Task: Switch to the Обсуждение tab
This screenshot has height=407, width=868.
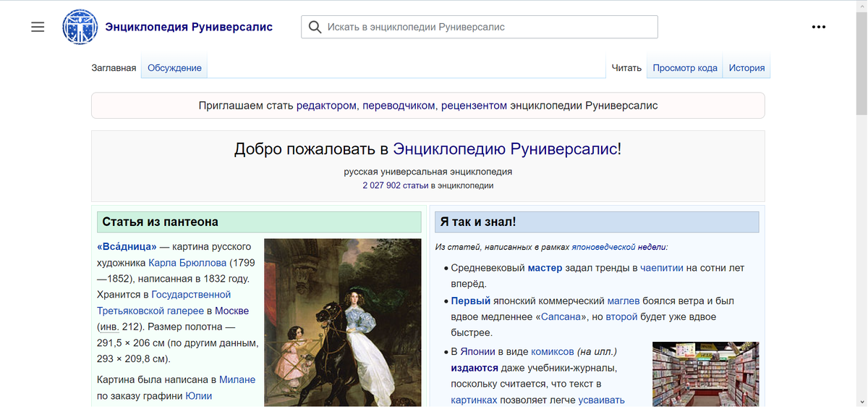Action: 174,68
